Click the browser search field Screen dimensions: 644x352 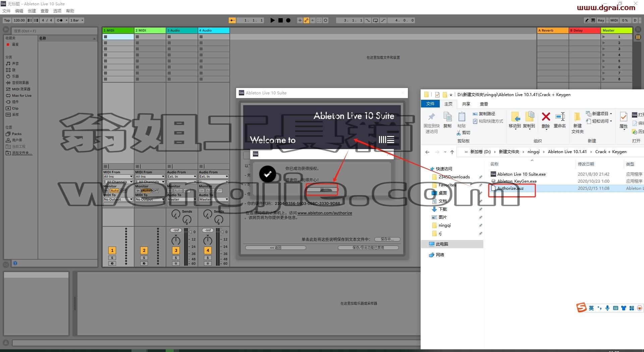tap(54, 31)
